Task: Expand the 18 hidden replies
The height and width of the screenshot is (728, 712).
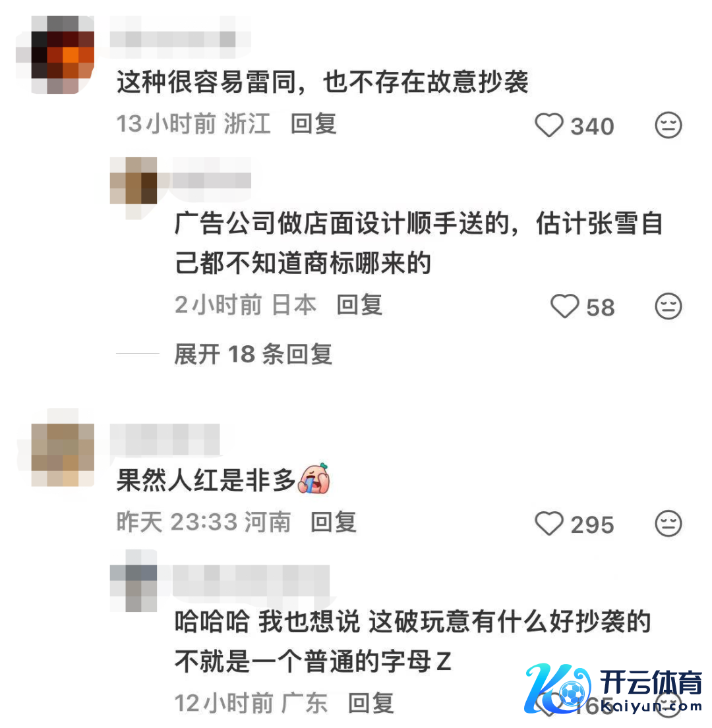Action: click(x=253, y=354)
